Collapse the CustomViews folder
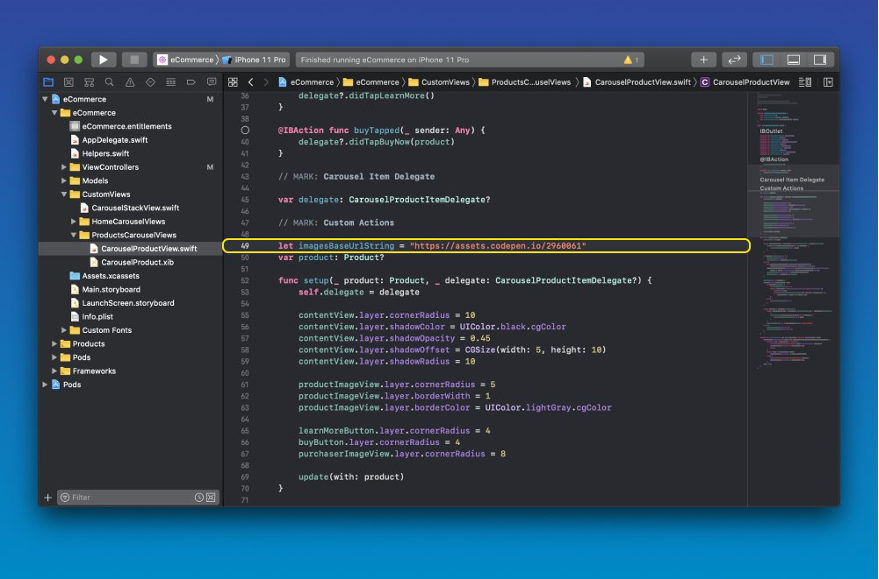 click(x=64, y=194)
